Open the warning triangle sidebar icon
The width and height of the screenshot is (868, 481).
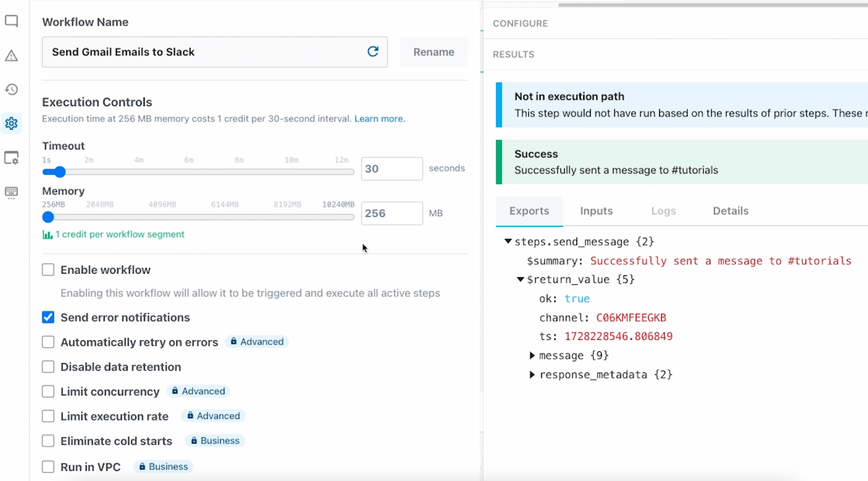click(x=11, y=55)
